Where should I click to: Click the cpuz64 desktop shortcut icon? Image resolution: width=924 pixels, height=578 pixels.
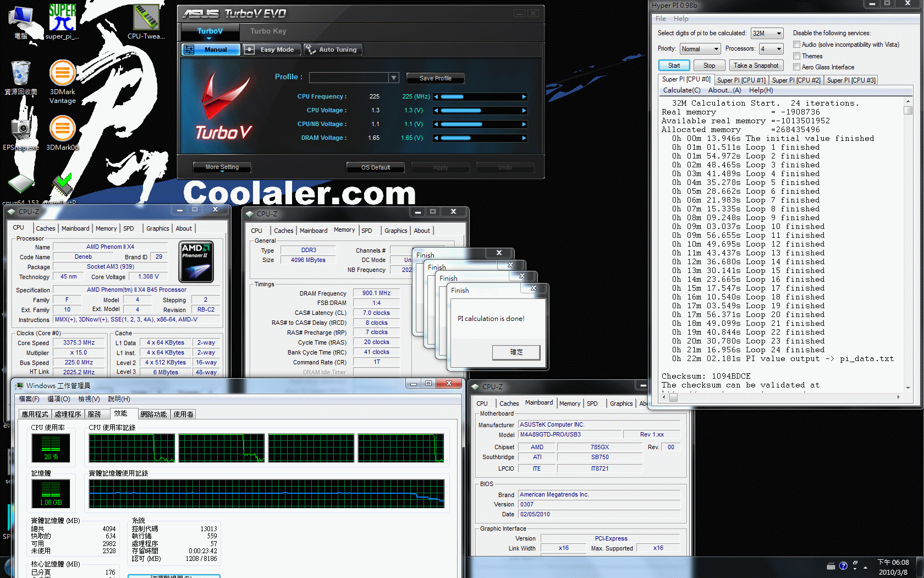click(x=20, y=184)
